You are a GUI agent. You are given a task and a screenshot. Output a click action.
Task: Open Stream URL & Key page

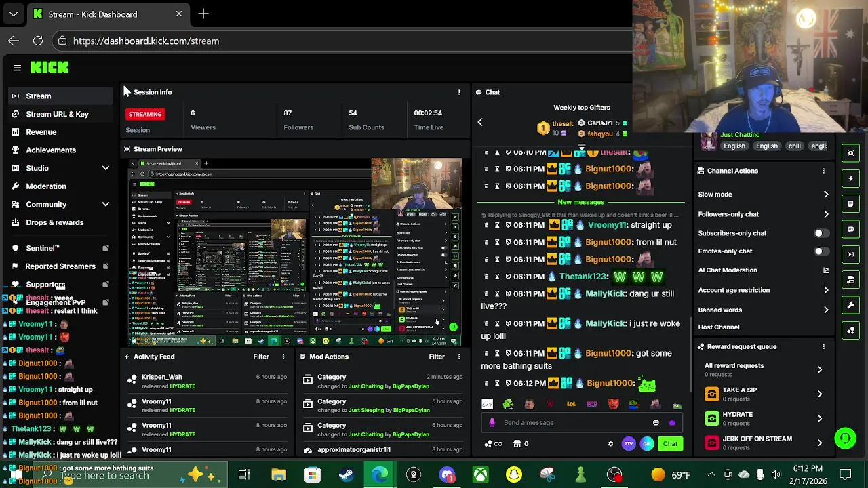coord(60,114)
